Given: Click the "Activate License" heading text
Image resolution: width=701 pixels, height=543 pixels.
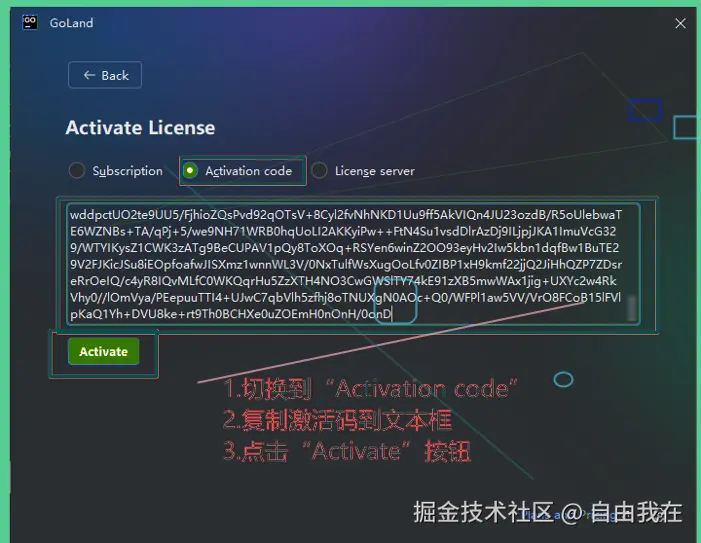Looking at the screenshot, I should tap(140, 128).
